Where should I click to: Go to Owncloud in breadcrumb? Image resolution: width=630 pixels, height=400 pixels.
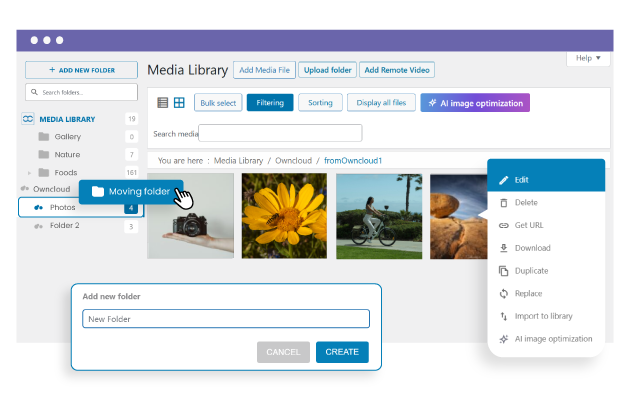coord(293,161)
